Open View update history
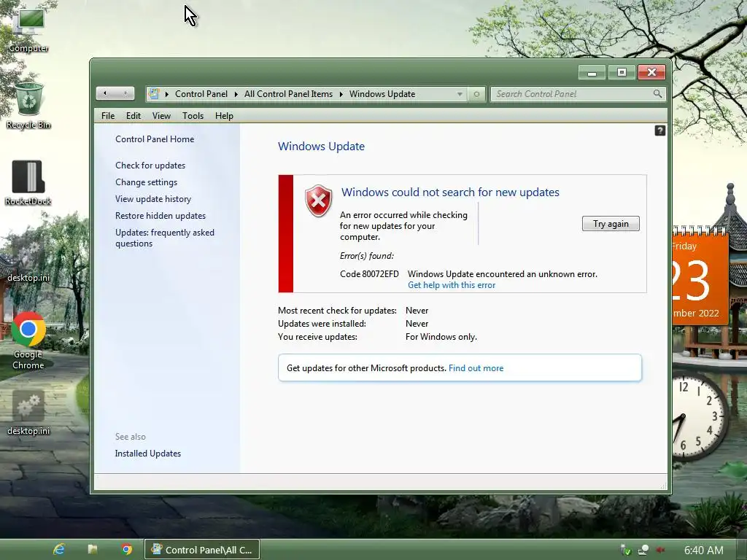 click(x=153, y=198)
